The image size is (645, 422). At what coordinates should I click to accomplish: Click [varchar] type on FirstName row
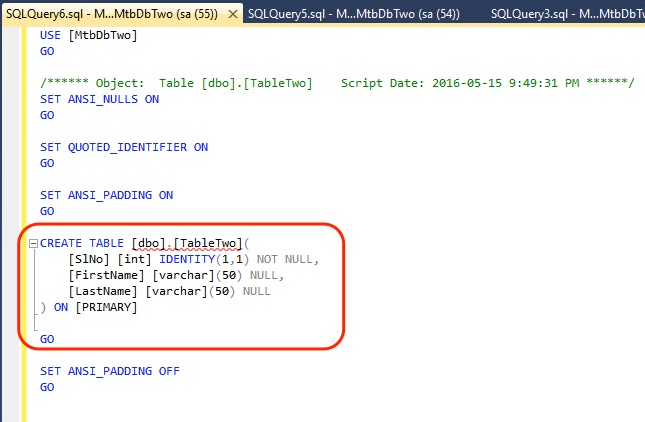click(x=183, y=275)
